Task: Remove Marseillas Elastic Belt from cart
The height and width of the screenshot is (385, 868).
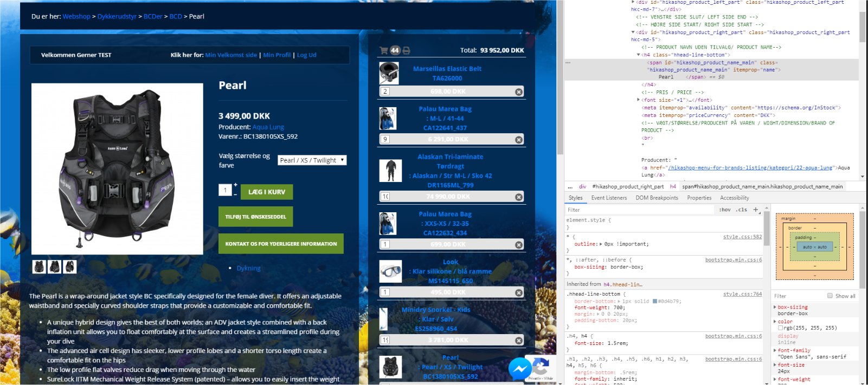Action: point(519,92)
